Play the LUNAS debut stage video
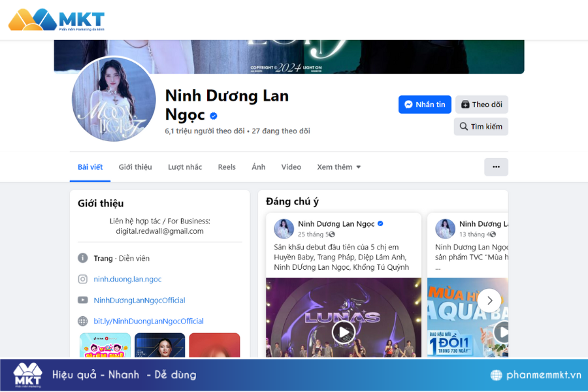 point(343,332)
